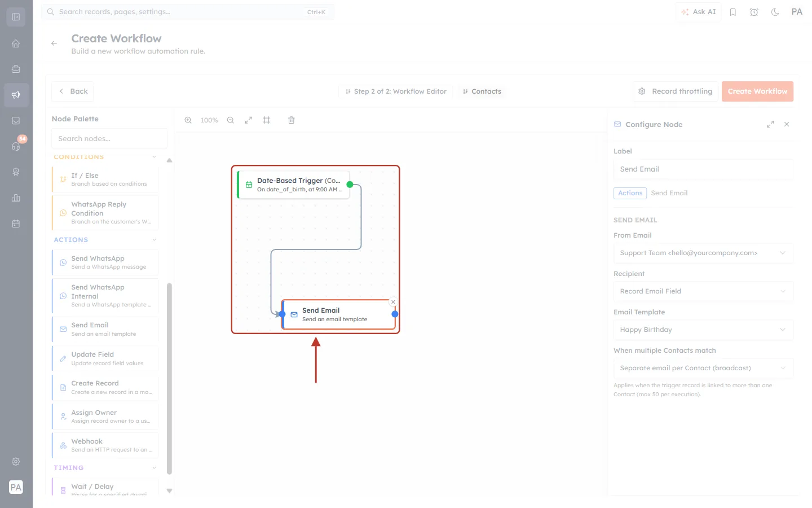Open the Recipient dropdown

(x=703, y=291)
